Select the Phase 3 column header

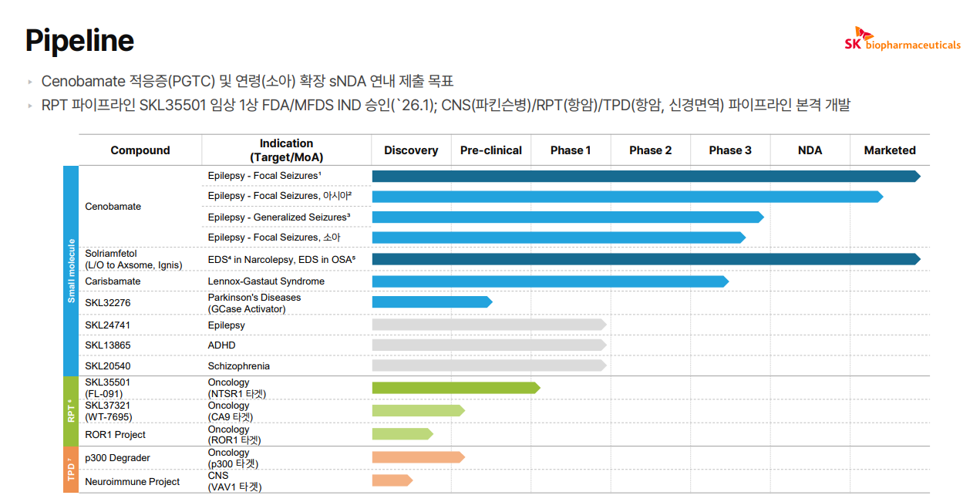(x=729, y=150)
